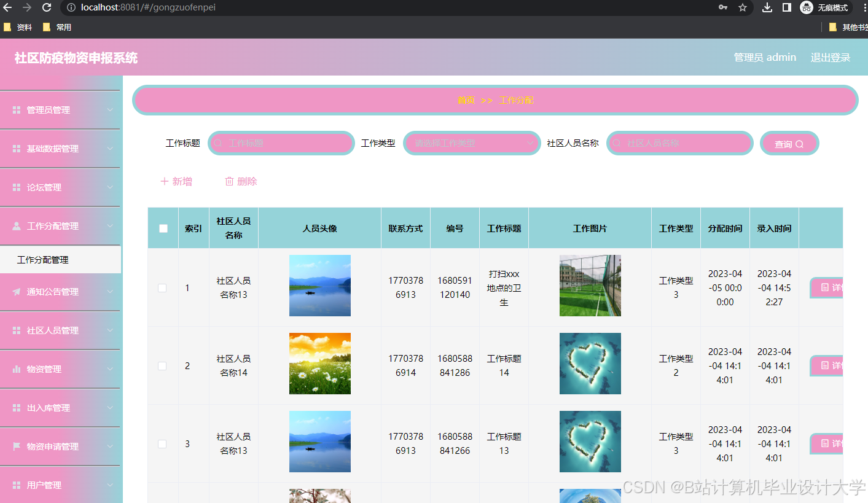Toggle browser side panel icon
This screenshot has width=868, height=503.
tap(786, 7)
